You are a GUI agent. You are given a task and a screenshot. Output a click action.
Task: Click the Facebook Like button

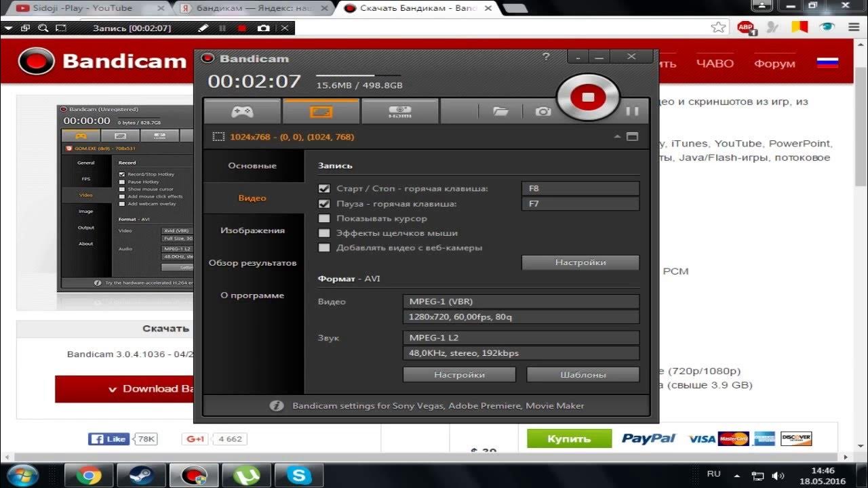pyautogui.click(x=109, y=439)
